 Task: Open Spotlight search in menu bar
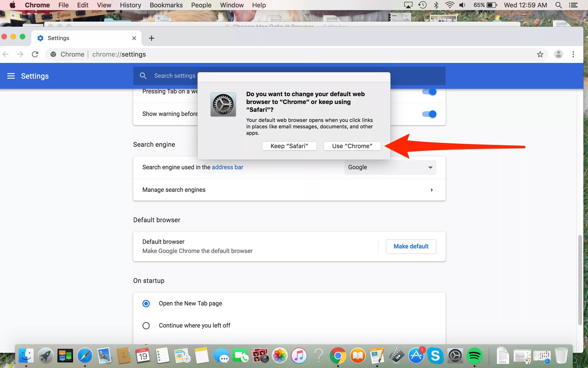coord(559,5)
